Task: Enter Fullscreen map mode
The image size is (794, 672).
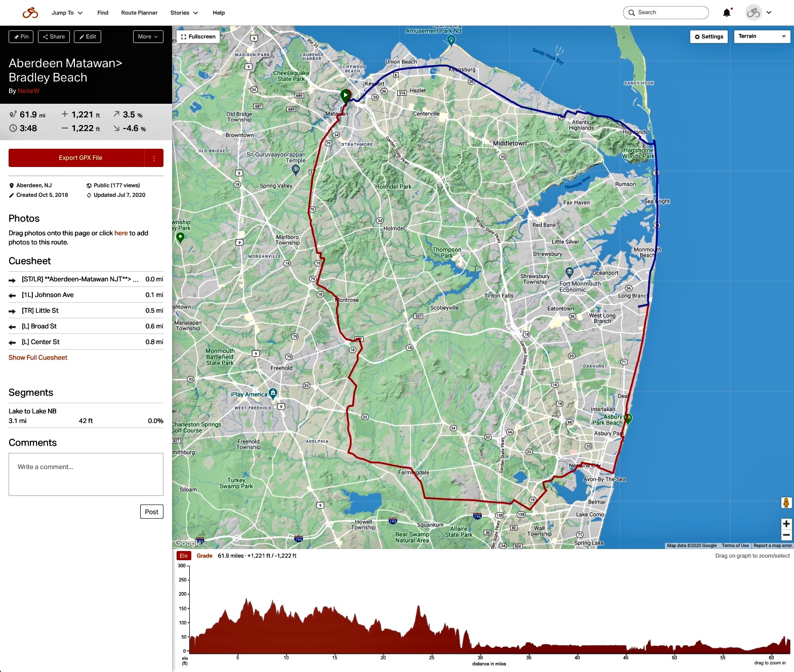Action: pyautogui.click(x=198, y=36)
